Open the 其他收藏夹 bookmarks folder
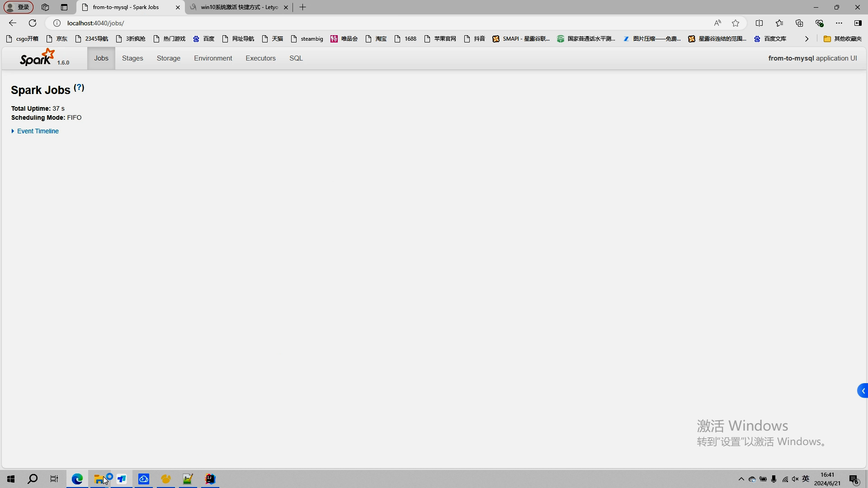Screen dimensions: 868x488 (x=843, y=39)
